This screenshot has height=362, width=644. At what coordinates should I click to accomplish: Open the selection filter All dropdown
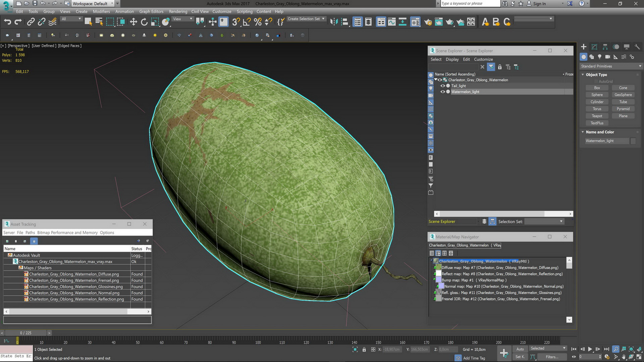tap(71, 19)
